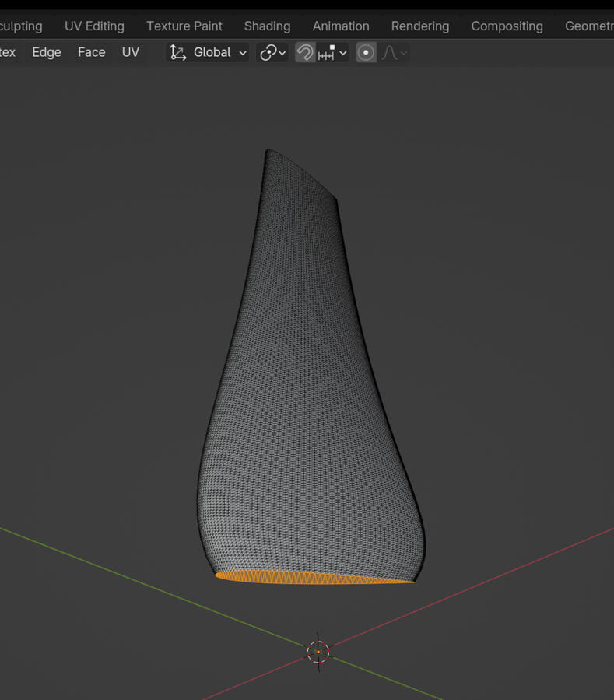Go to the Shading workspace tab
This screenshot has width=614, height=700.
click(267, 26)
